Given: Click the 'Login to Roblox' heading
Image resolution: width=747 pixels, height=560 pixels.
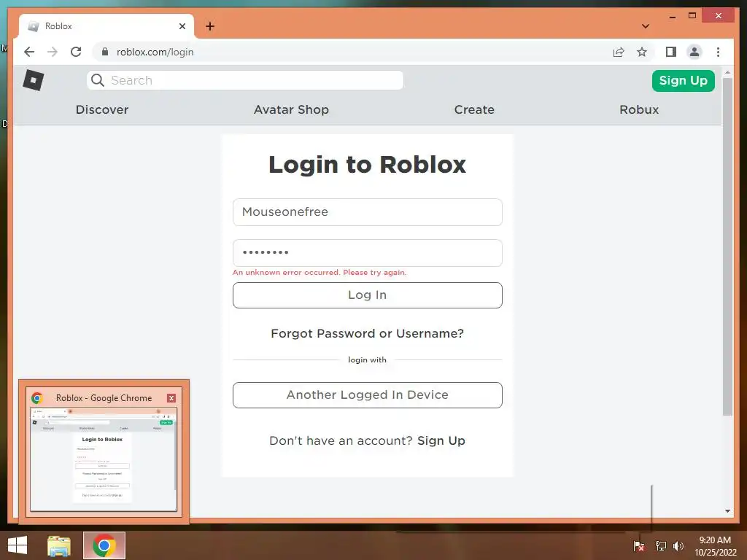Looking at the screenshot, I should tap(368, 165).
